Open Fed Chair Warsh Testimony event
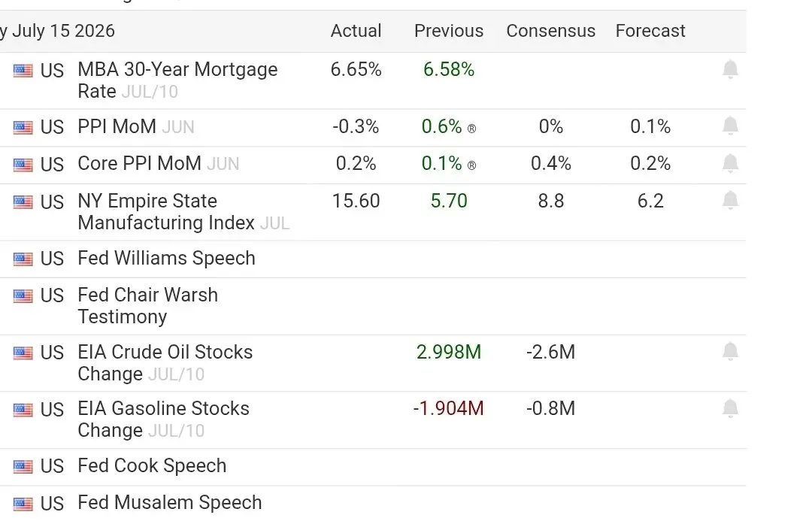Image resolution: width=812 pixels, height=521 pixels. point(147,306)
